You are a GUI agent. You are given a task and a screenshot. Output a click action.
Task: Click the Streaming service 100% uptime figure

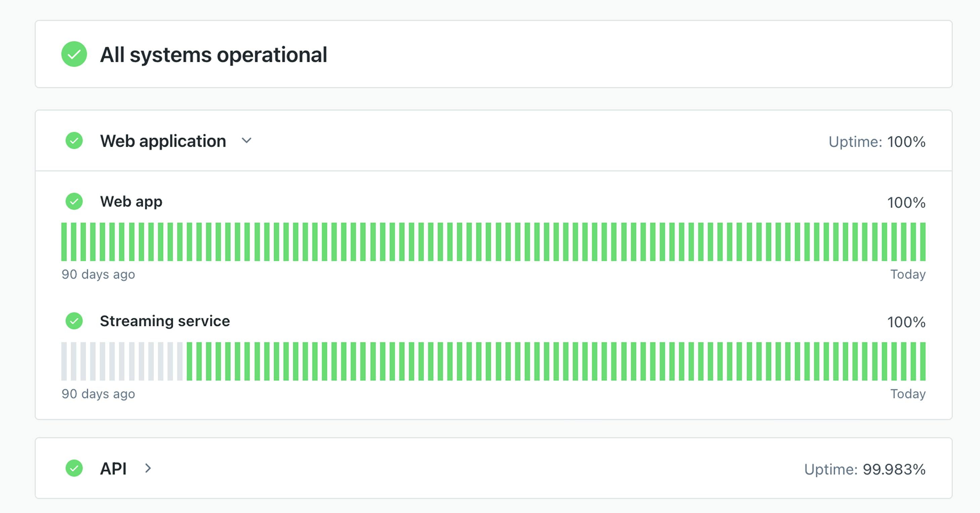[906, 322]
